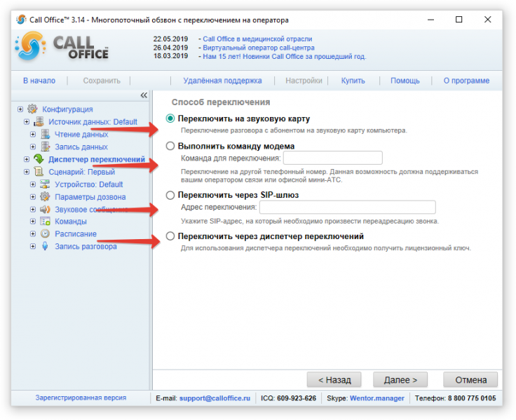Expand the Конфигурация tree node
This screenshot has width=516, height=420.
tap(20, 109)
